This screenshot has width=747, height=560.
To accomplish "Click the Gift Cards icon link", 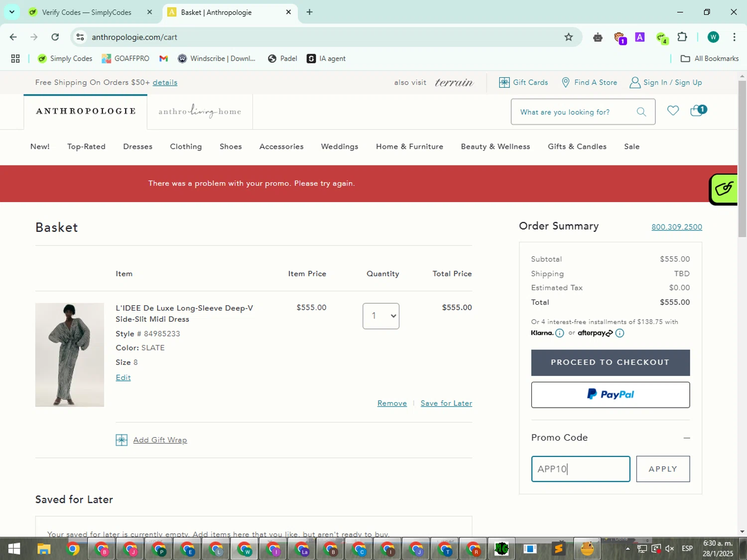I will tap(504, 83).
